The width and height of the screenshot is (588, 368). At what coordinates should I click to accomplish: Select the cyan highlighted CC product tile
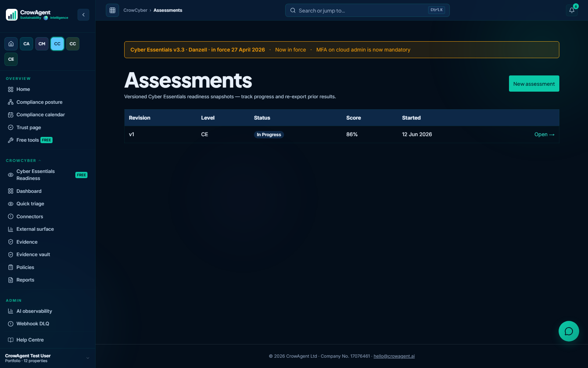tap(57, 44)
